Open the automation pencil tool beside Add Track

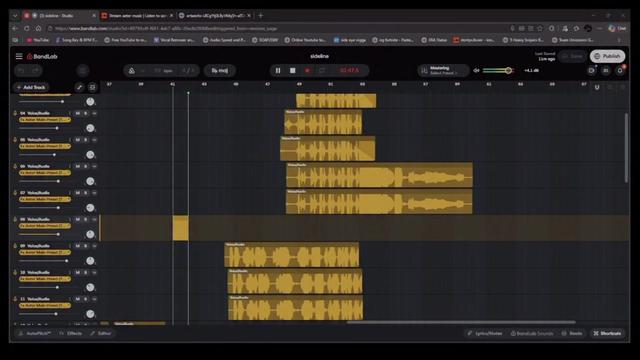click(x=80, y=87)
